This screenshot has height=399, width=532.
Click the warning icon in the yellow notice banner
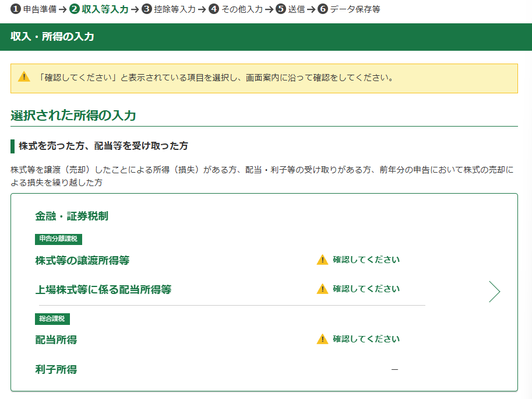(24, 77)
